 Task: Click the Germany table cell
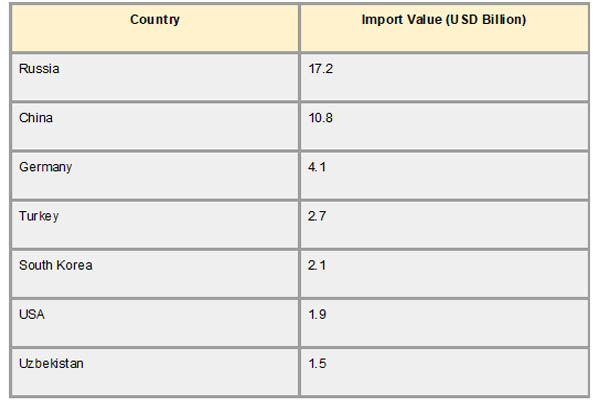point(45,167)
